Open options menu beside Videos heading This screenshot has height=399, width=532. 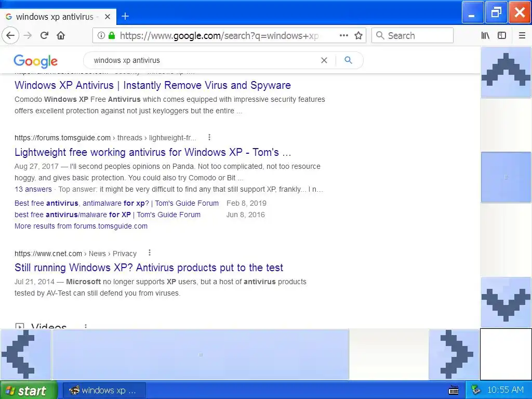point(86,326)
